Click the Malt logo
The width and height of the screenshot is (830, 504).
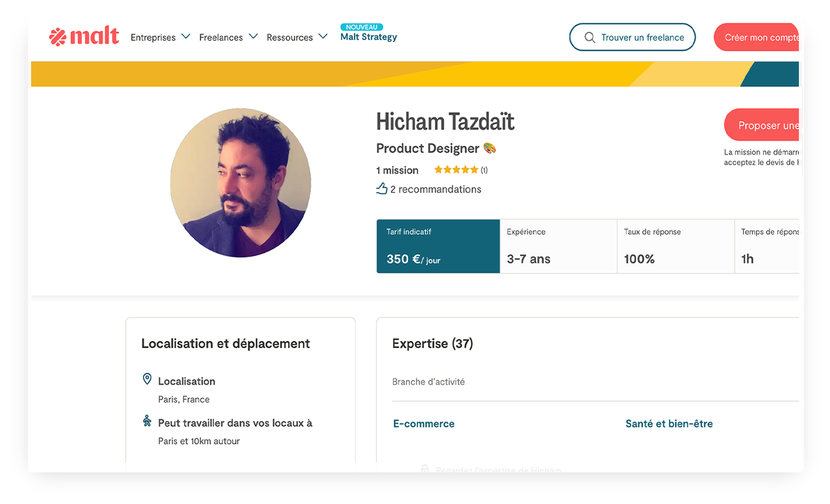point(84,36)
